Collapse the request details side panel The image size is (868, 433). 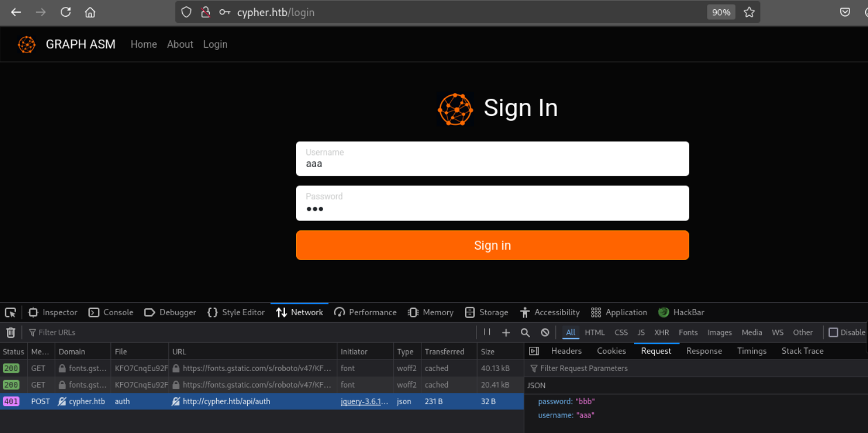pos(534,351)
